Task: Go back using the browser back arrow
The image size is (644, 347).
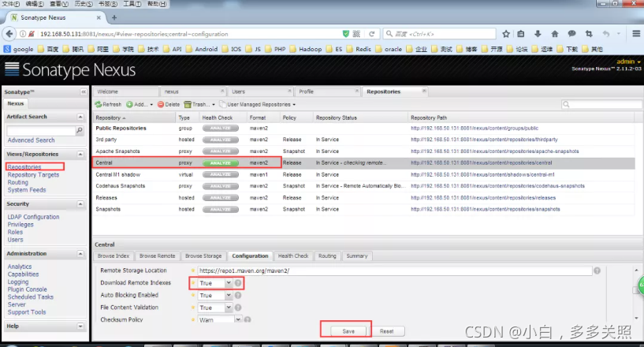Action: click(x=9, y=34)
